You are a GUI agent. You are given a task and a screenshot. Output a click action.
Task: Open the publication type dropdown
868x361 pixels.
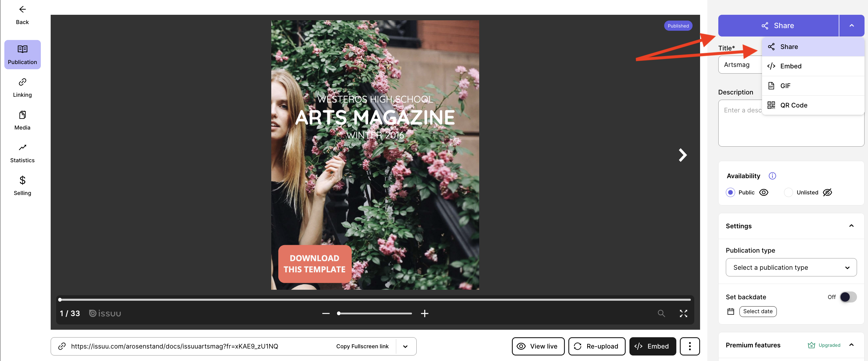791,267
